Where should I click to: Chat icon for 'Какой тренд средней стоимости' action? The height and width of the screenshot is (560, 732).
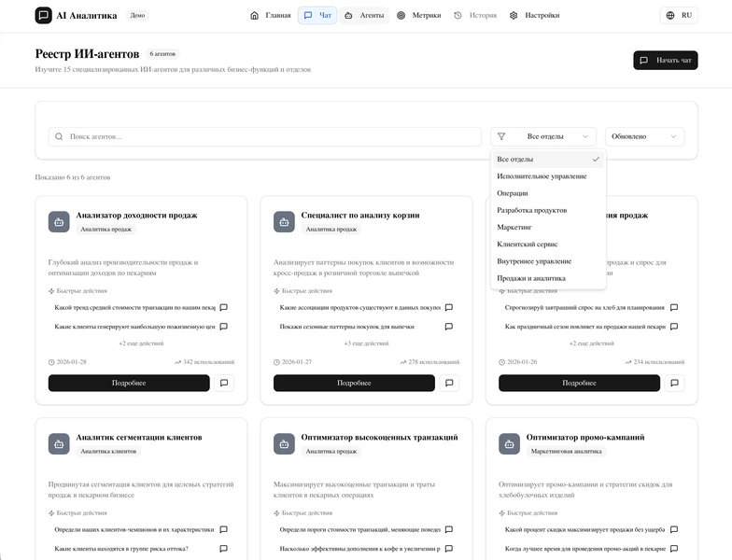(x=224, y=308)
